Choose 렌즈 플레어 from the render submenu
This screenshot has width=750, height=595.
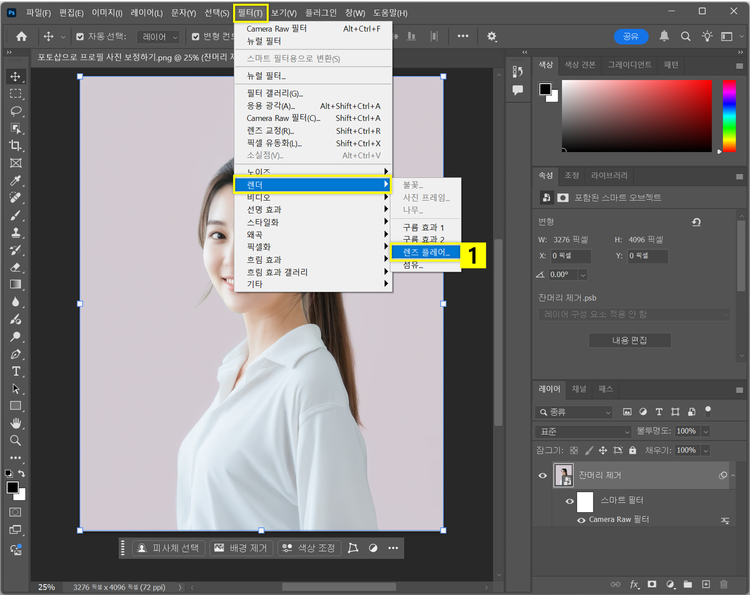[425, 253]
